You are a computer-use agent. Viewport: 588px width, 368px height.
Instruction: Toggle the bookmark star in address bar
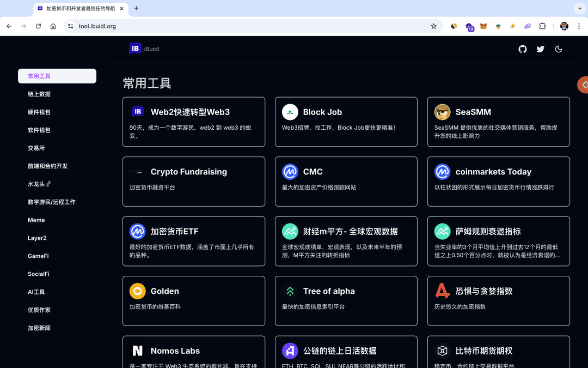[433, 26]
